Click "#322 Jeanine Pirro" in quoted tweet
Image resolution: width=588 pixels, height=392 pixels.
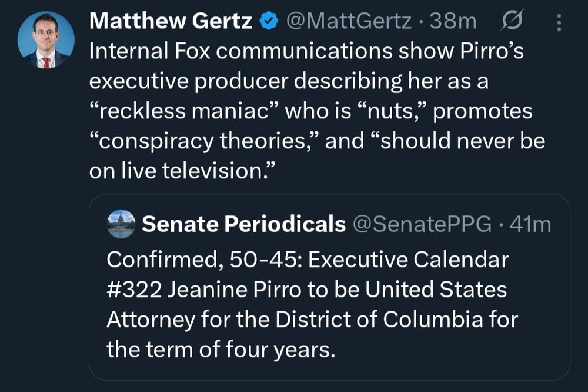point(204,290)
